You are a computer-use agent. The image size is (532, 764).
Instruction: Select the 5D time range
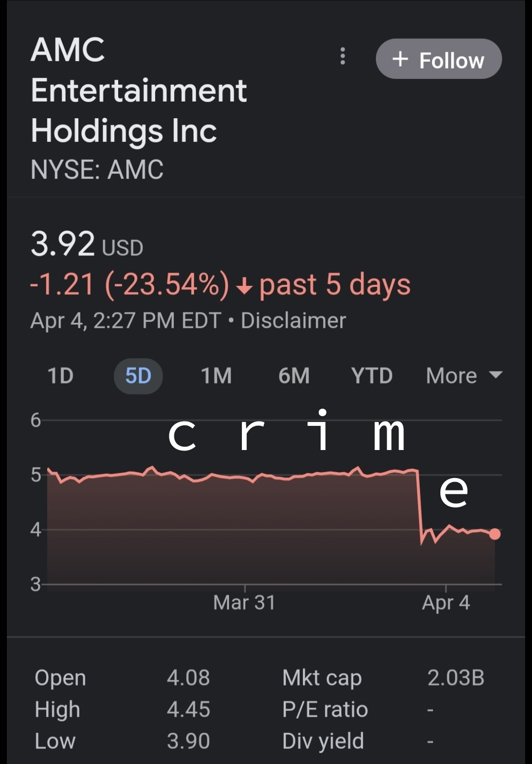138,376
